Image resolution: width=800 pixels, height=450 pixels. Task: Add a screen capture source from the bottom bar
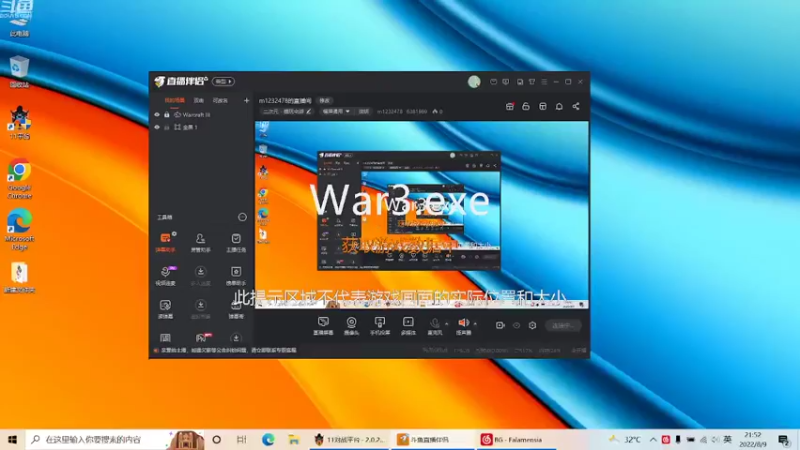(323, 326)
